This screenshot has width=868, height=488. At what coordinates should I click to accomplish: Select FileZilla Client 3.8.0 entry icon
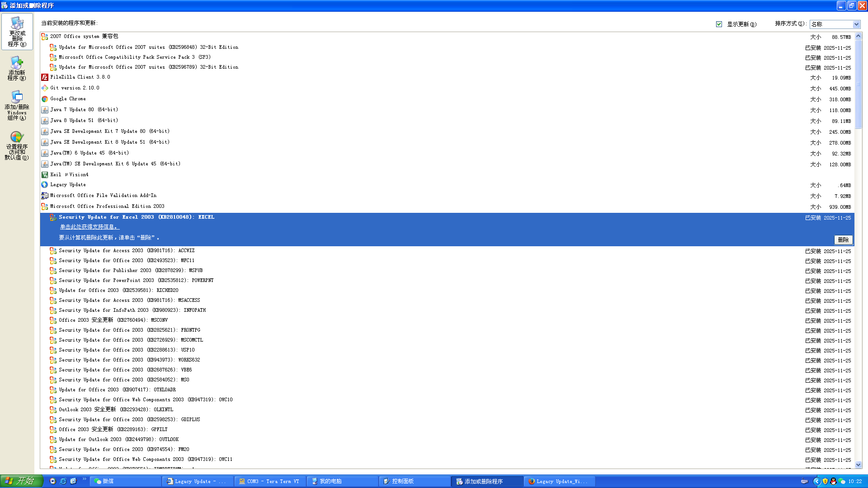45,77
